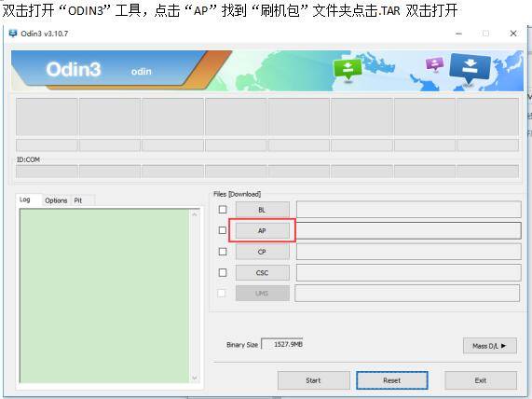Click the ID:COM label
This screenshot has width=532, height=399.
(x=28, y=159)
